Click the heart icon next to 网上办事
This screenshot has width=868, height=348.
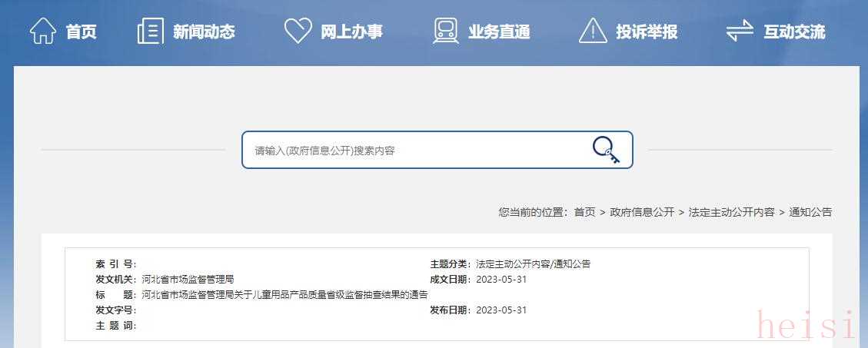(x=298, y=31)
